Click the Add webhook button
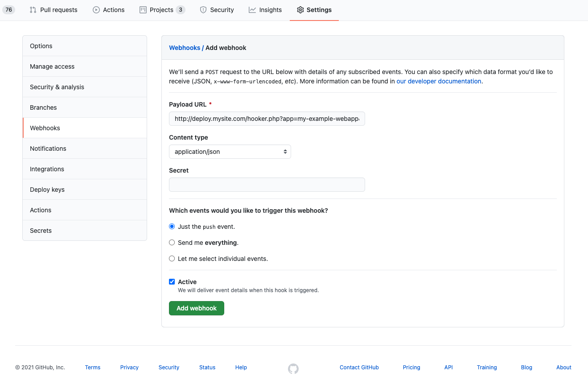588x380 pixels. pyautogui.click(x=196, y=308)
